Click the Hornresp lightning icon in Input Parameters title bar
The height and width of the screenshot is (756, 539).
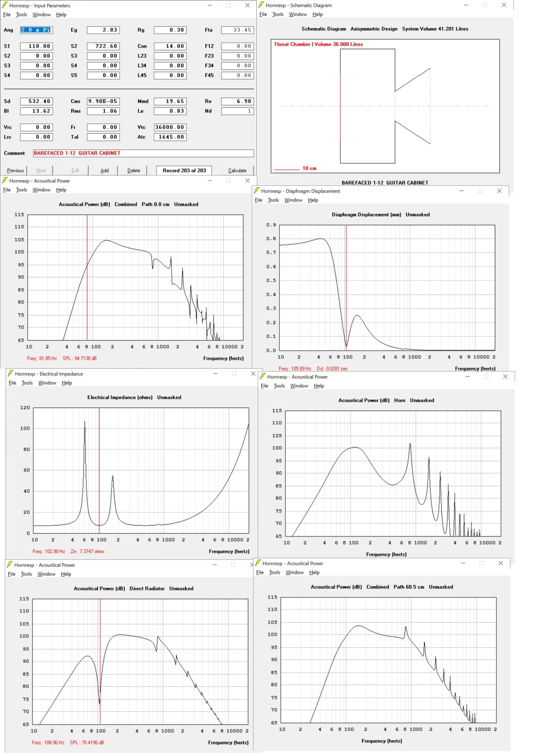coord(5,5)
